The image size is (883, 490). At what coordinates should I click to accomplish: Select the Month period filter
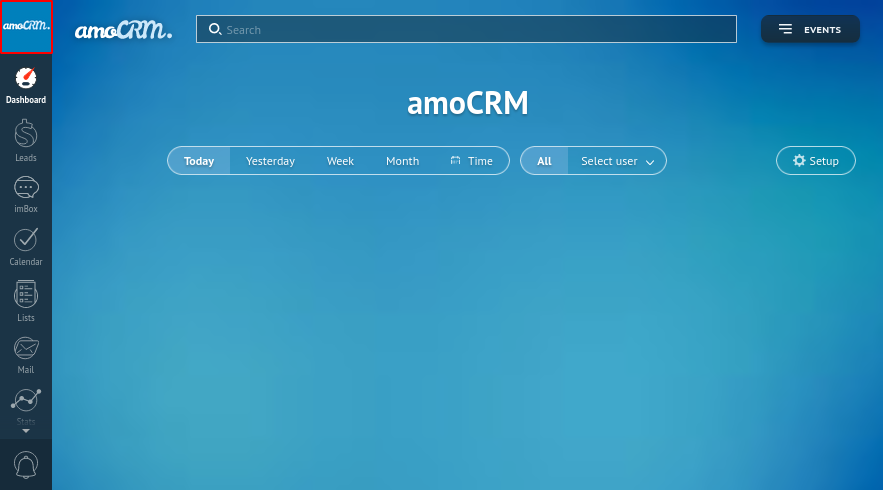point(402,161)
